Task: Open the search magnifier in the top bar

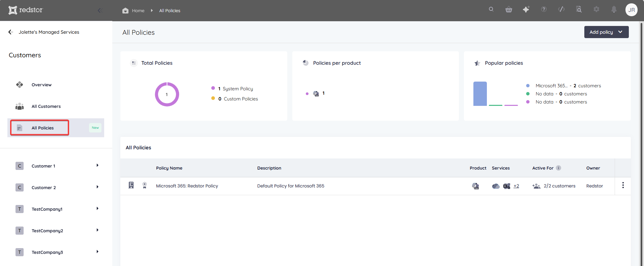Action: 491,9
